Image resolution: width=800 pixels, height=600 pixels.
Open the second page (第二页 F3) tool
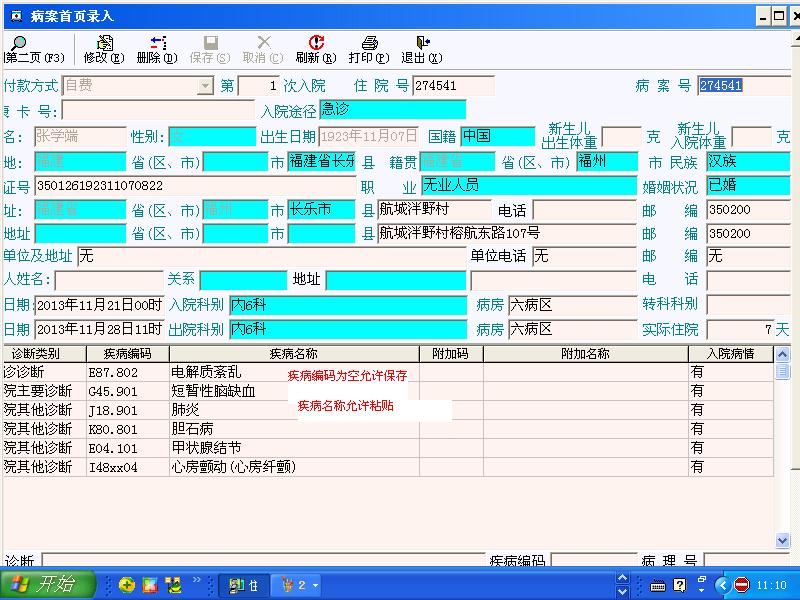[35, 50]
